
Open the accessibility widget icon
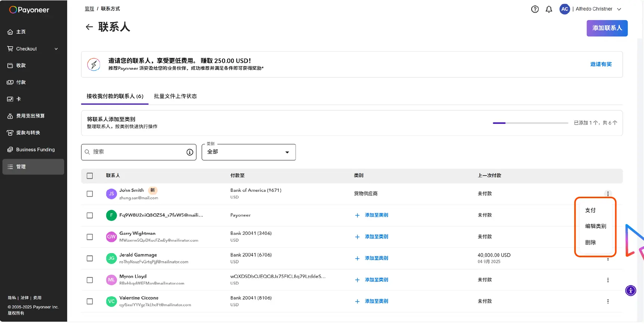pos(631,290)
